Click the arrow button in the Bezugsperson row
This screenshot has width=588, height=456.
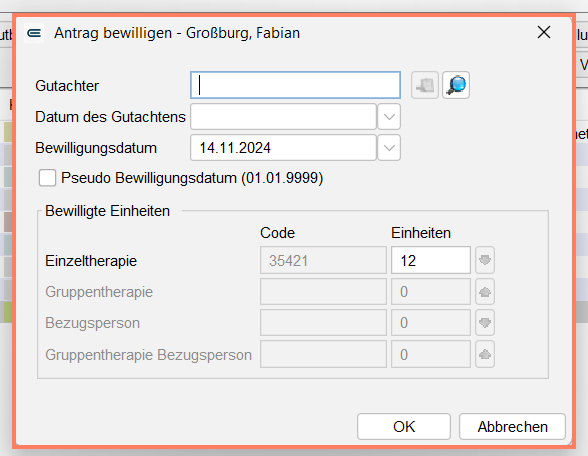(x=485, y=322)
